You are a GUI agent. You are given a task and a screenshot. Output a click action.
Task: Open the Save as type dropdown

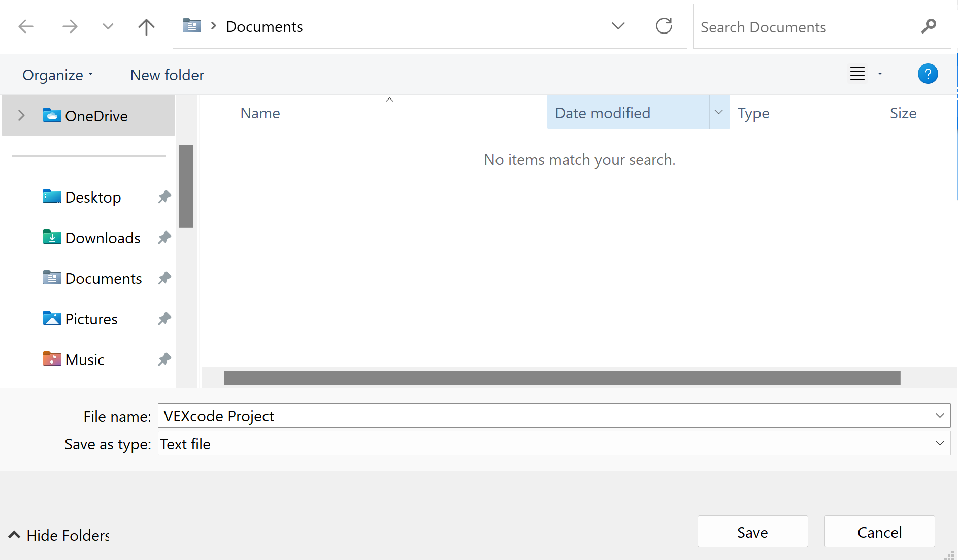tap(940, 443)
